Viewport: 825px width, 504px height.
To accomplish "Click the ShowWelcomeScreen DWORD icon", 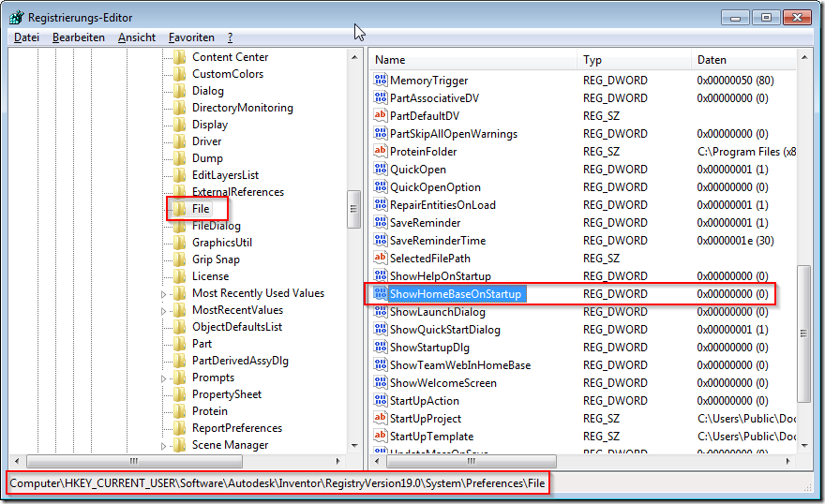I will click(x=380, y=382).
